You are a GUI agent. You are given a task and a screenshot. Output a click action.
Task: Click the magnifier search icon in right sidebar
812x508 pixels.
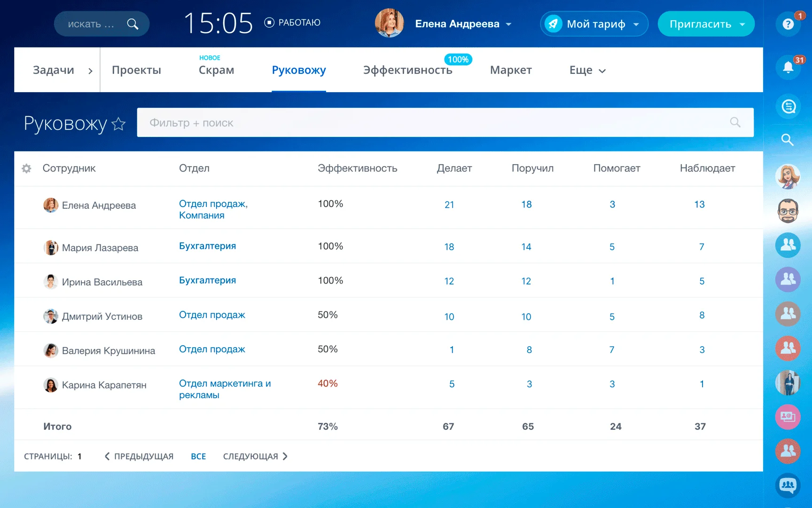(x=787, y=140)
